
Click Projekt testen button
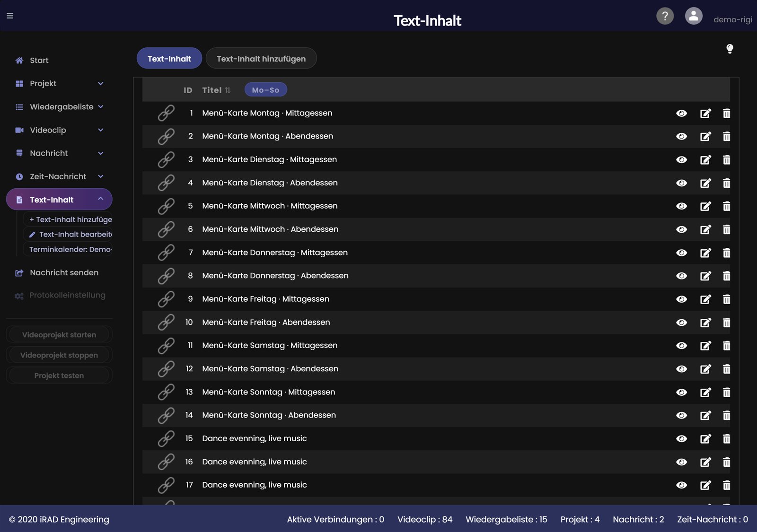point(59,375)
